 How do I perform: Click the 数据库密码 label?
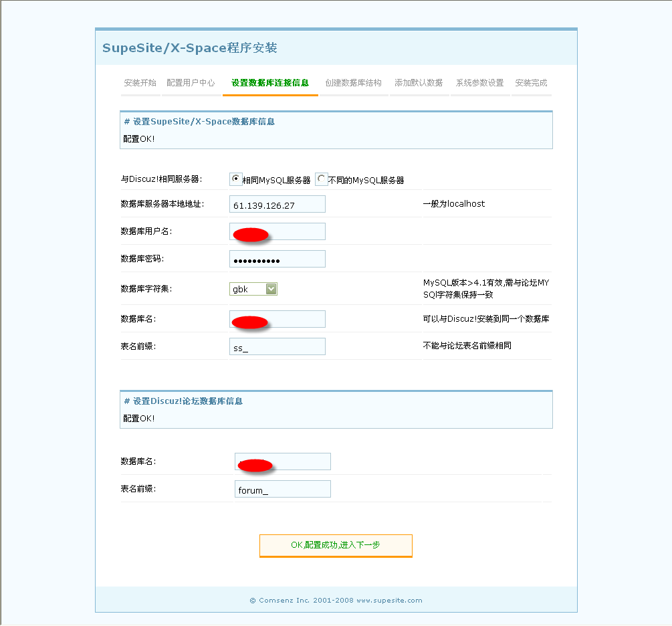click(142, 259)
